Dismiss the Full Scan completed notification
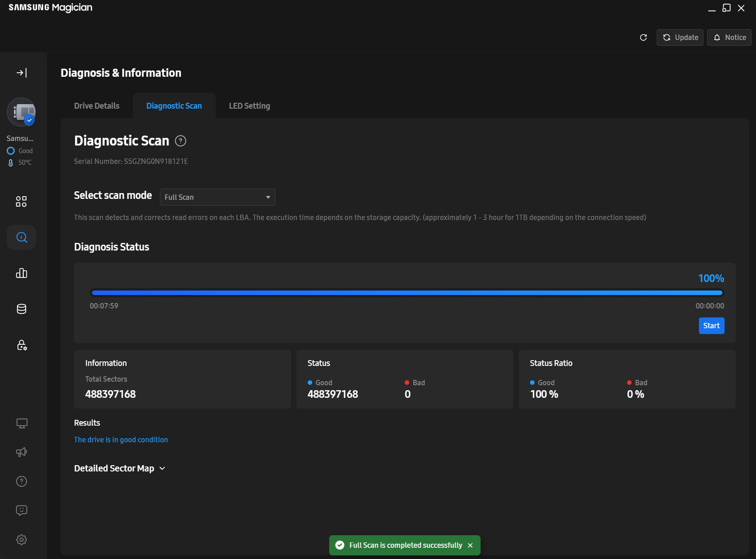 pos(470,545)
